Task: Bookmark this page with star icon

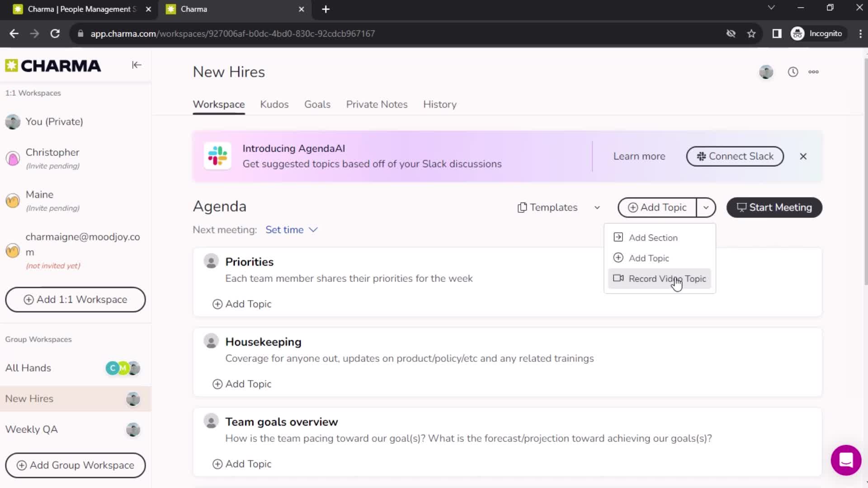Action: pos(751,33)
